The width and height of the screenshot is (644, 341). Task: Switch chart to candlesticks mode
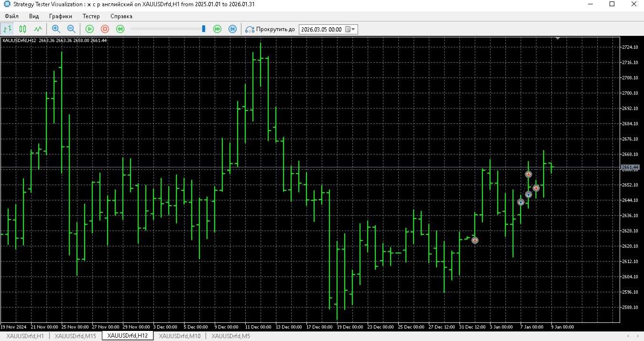23,29
